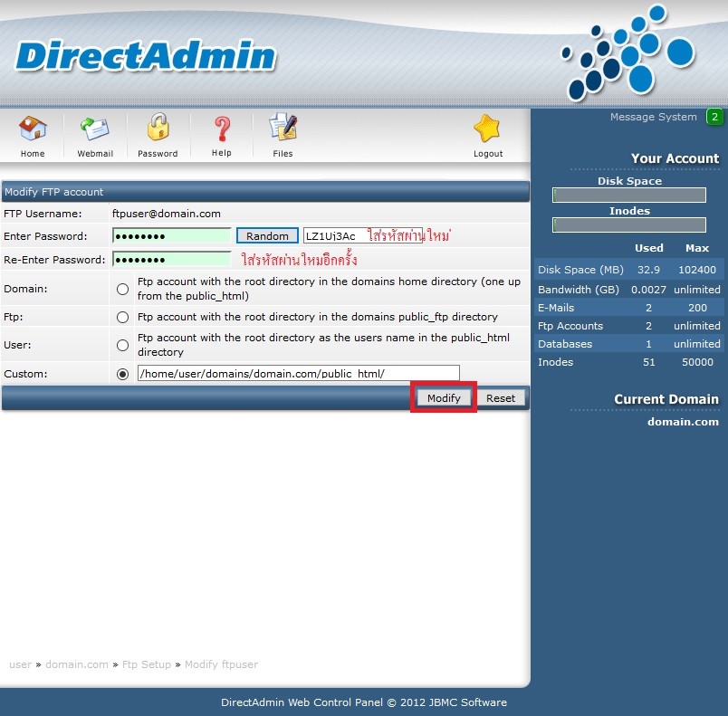Screen dimensions: 728x716
Task: Click the Custom: row label
Action: [x=25, y=374]
